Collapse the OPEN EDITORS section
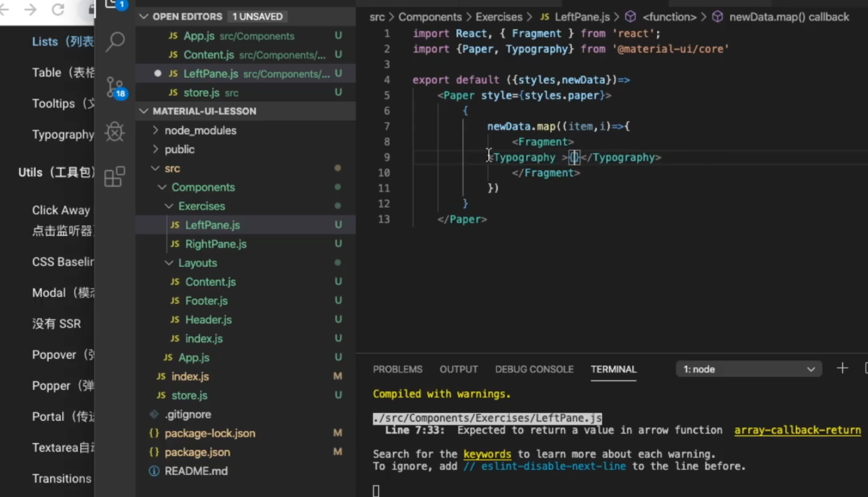868x497 pixels. coord(143,16)
